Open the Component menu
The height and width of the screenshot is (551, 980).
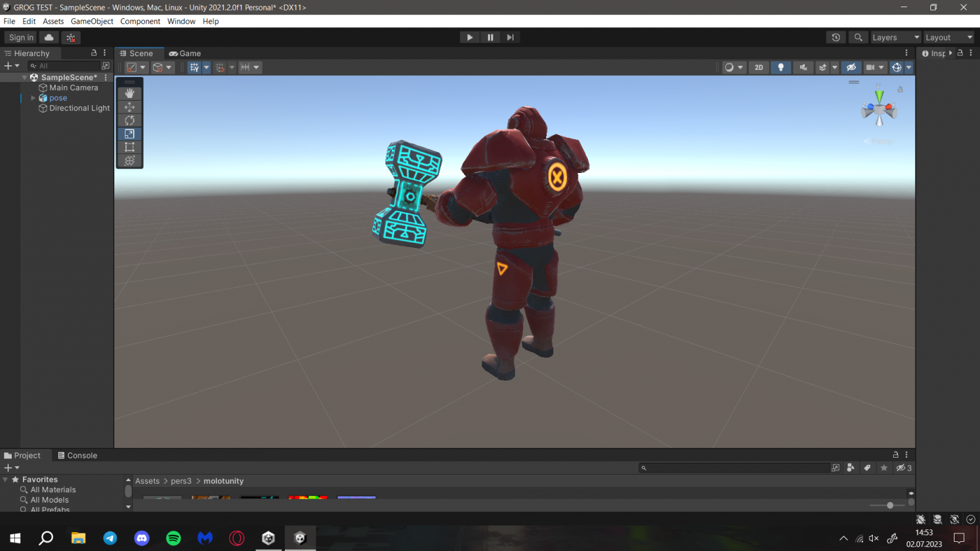pos(140,21)
